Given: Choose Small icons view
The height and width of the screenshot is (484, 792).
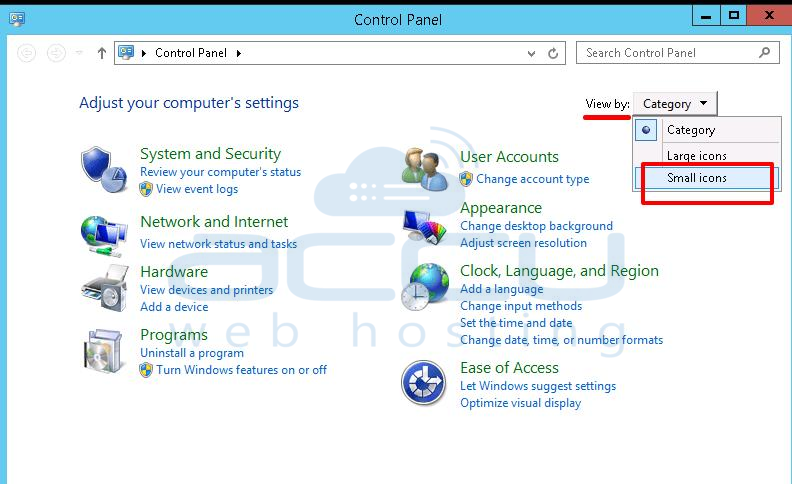Looking at the screenshot, I should tap(707, 178).
